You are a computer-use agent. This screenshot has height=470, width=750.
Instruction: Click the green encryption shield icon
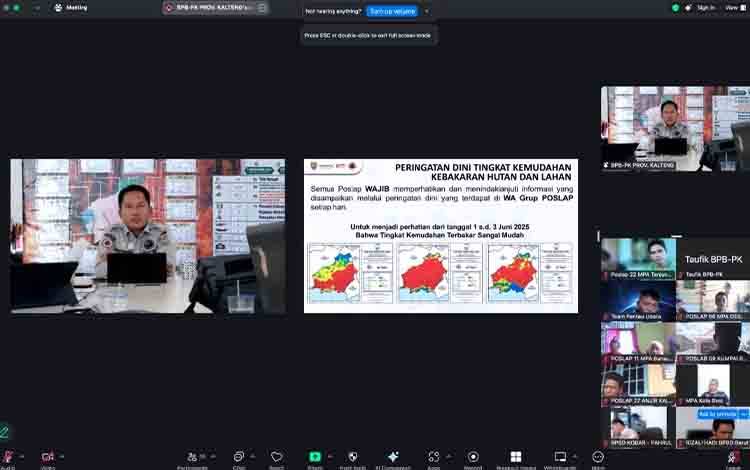pos(675,8)
